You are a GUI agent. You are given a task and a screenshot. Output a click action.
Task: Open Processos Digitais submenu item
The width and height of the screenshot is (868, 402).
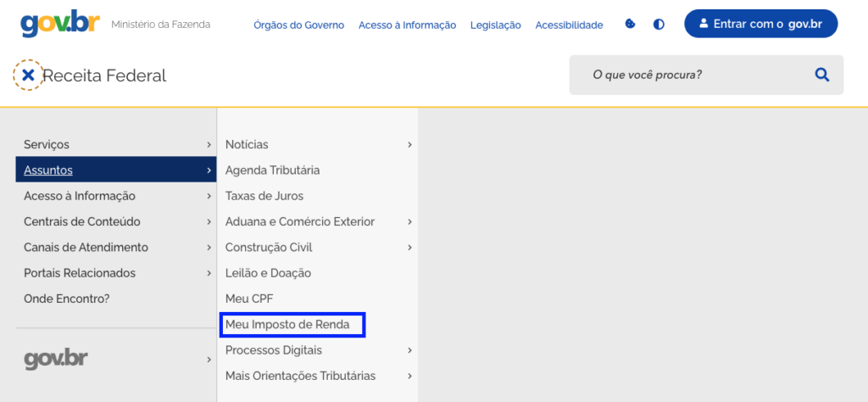pyautogui.click(x=274, y=350)
